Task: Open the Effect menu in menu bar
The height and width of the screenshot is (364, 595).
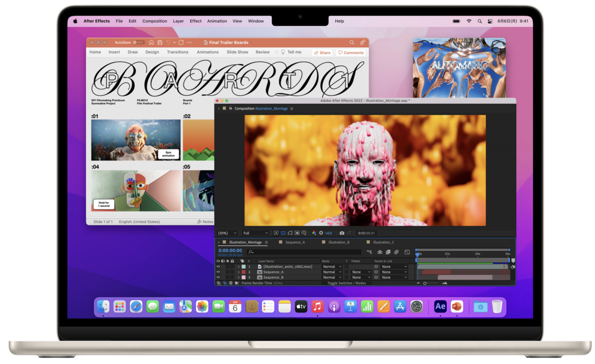Action: click(196, 21)
